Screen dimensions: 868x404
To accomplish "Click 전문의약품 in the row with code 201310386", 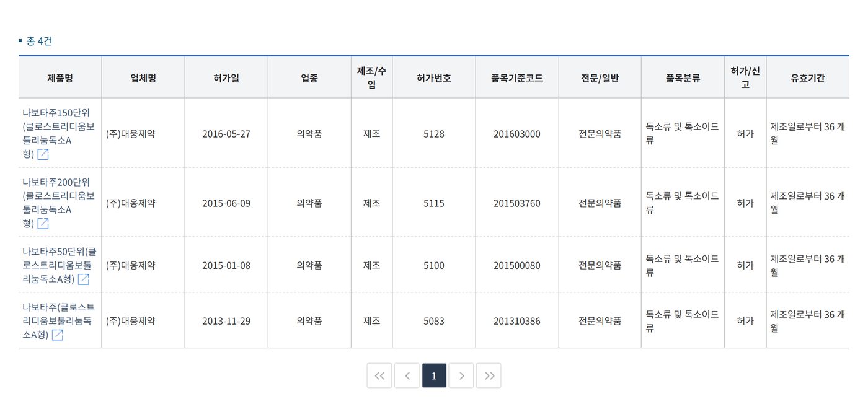I will tap(600, 322).
